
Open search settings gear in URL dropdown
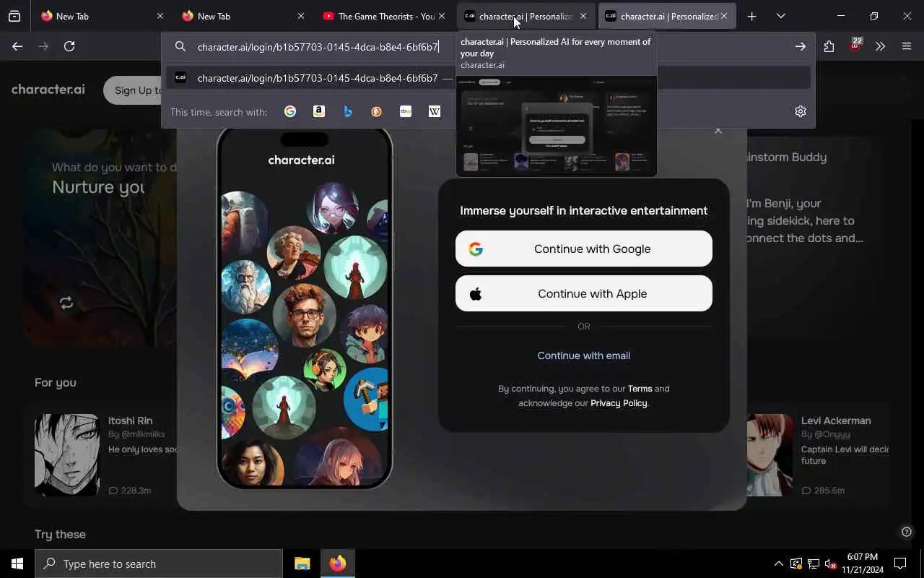pos(801,111)
